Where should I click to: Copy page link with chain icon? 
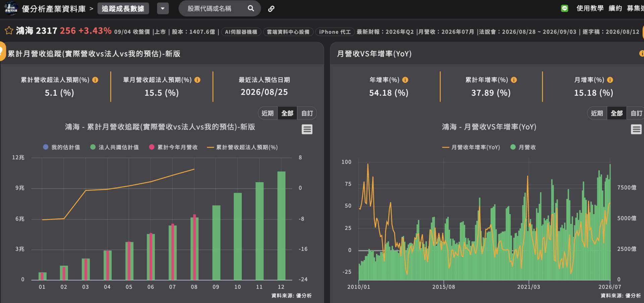coord(271,9)
